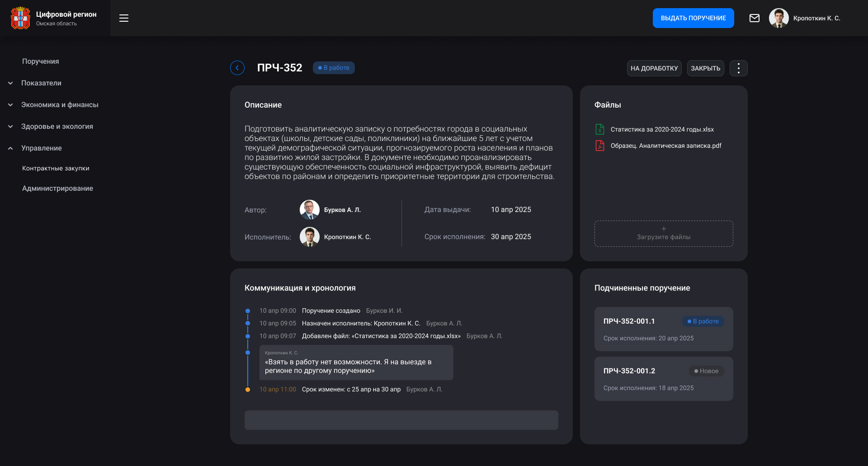Click the pdf file icon for Образец
This screenshot has height=466, width=868.
pos(600,146)
